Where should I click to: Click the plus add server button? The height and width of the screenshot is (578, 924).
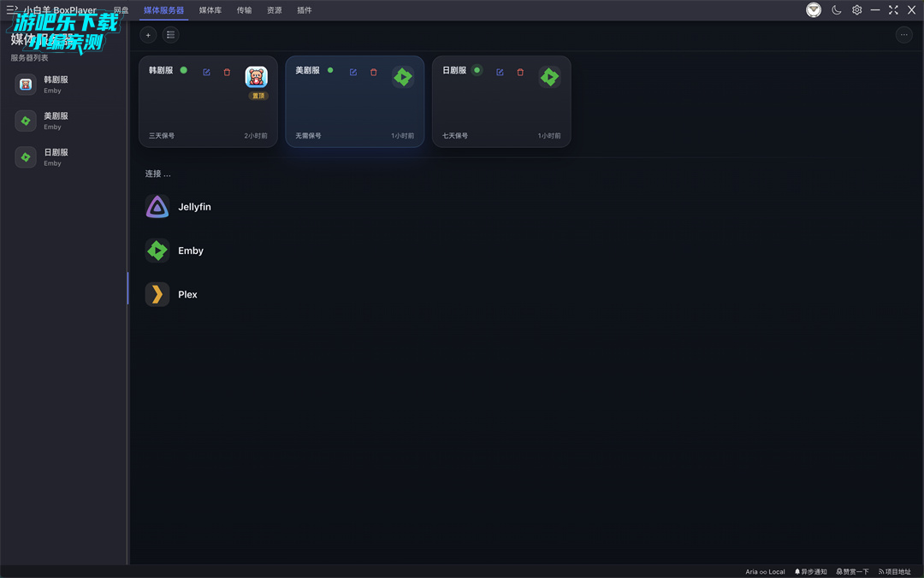[x=148, y=35]
